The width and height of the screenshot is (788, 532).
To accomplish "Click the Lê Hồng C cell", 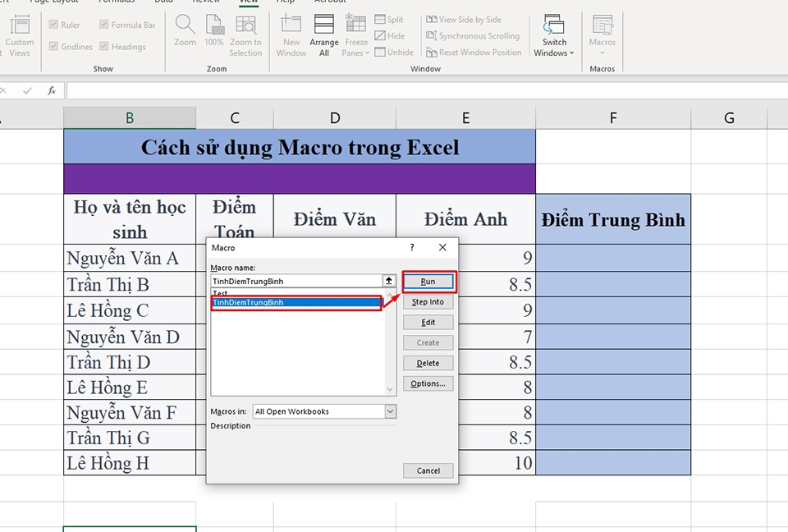I will click(130, 310).
